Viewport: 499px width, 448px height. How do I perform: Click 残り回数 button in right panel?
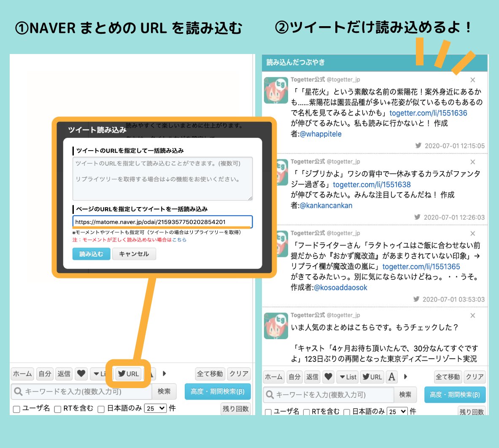pyautogui.click(x=472, y=411)
